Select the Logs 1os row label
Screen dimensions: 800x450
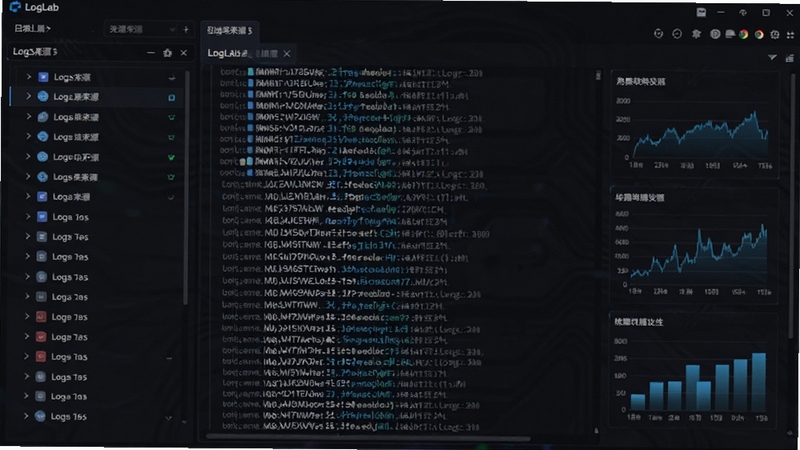pos(70,217)
